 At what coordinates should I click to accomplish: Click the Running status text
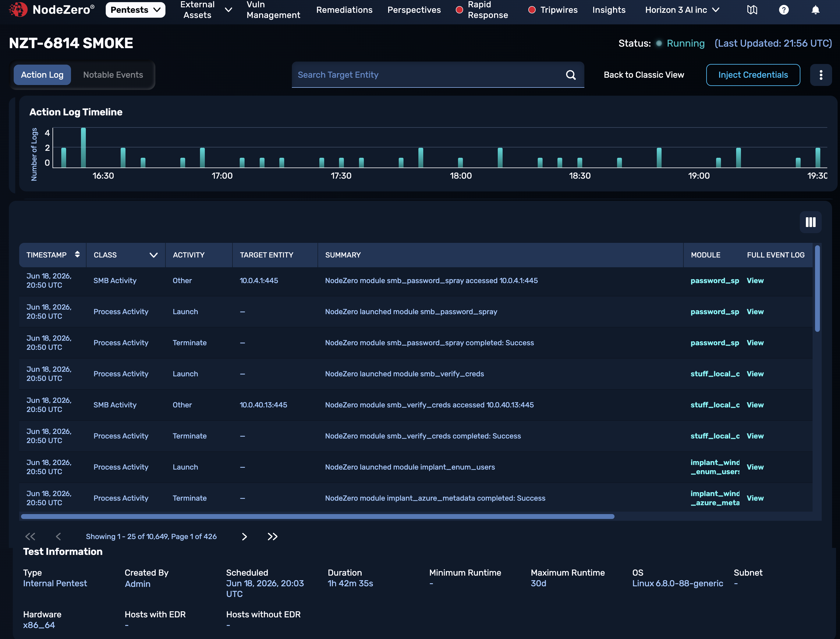click(x=686, y=43)
